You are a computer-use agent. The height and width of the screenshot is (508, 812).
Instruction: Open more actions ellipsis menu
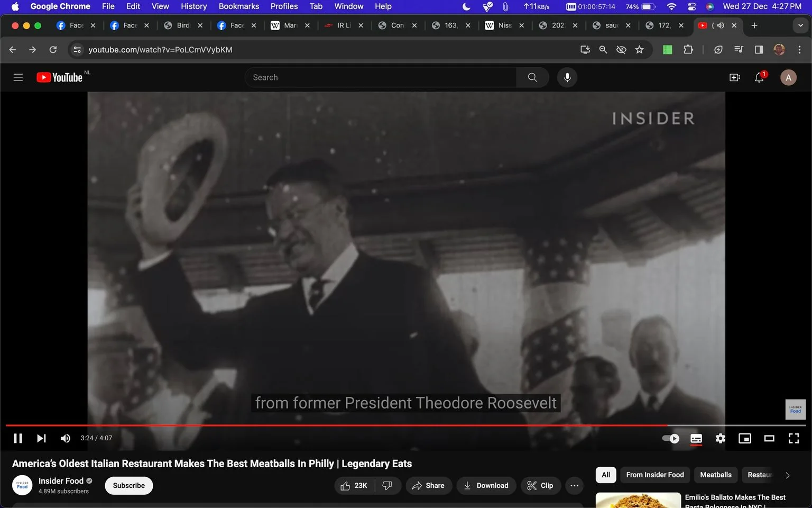[x=574, y=485]
